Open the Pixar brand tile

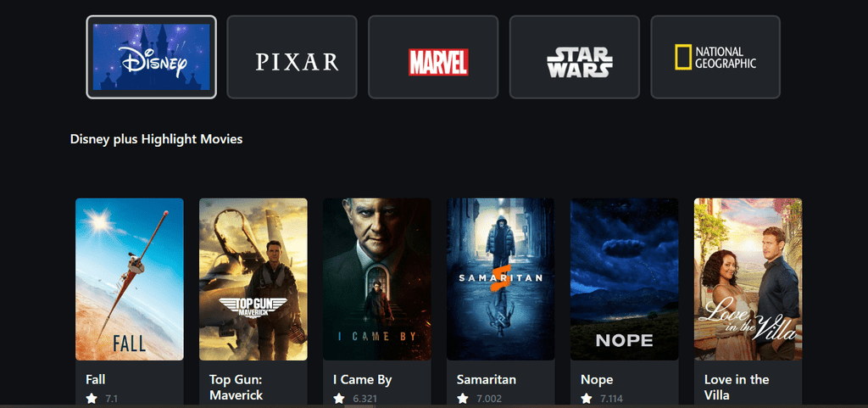292,57
